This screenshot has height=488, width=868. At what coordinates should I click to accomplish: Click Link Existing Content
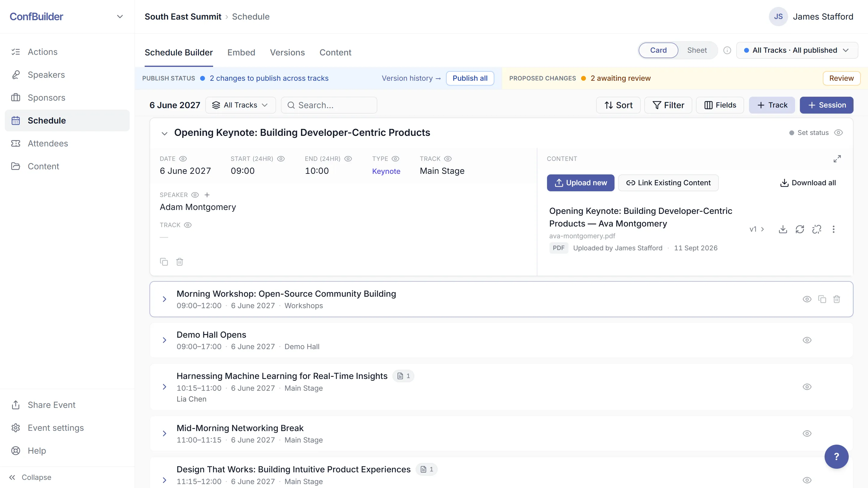(668, 183)
